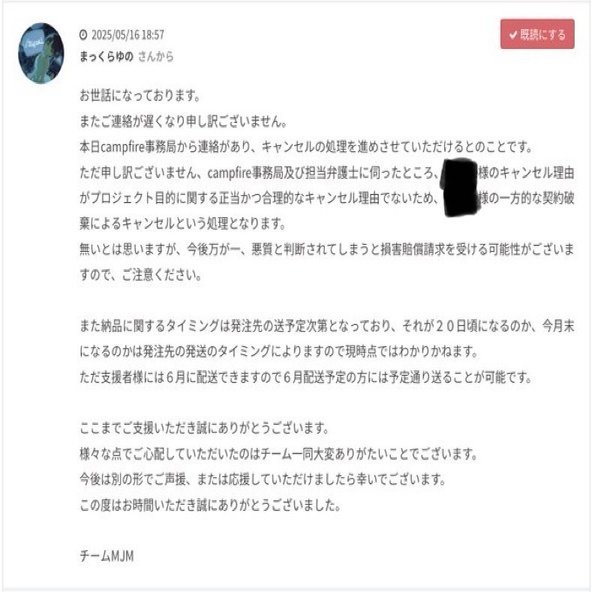This screenshot has height=592, width=592.
Task: Open sender name まっくらゆの
Action: (106, 57)
